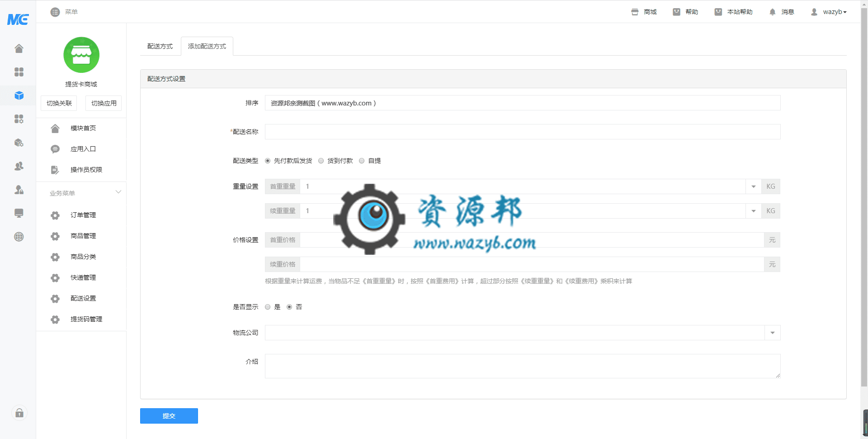868x439 pixels.
Task: Click the lock icon at bottom left
Action: pyautogui.click(x=19, y=413)
